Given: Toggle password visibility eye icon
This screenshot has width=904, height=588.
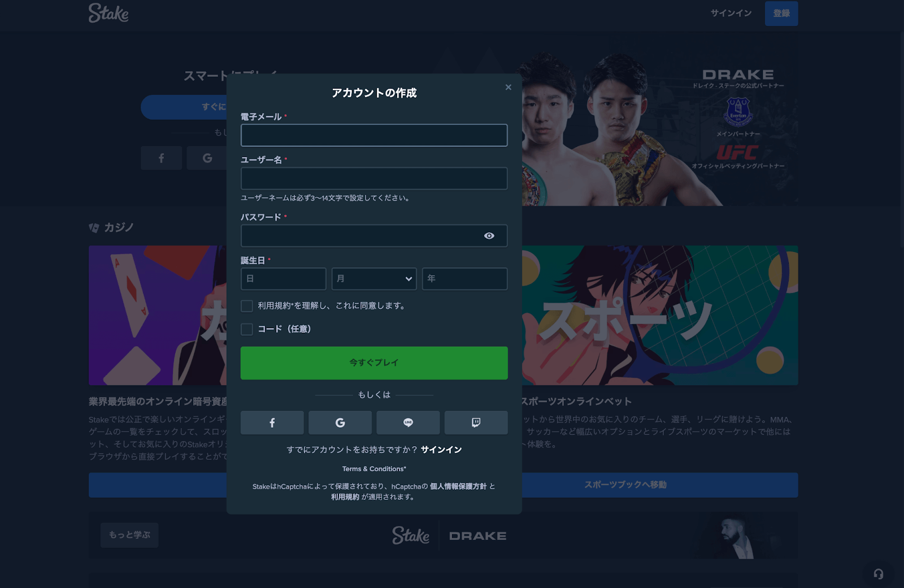Looking at the screenshot, I should coord(489,236).
